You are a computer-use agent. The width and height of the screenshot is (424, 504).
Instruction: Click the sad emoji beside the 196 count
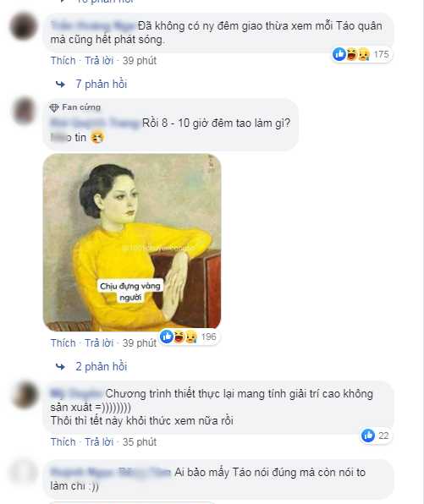coord(190,337)
